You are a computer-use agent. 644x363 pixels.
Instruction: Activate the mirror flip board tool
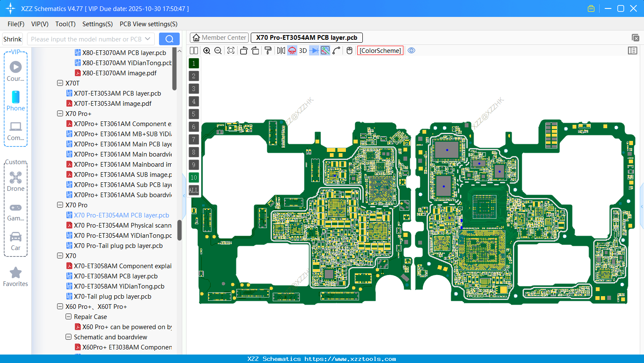[x=281, y=50]
